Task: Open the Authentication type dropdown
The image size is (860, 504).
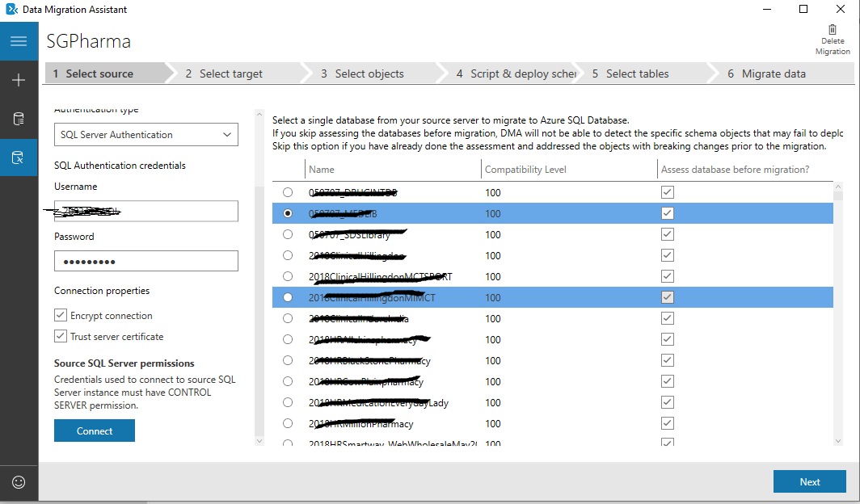Action: click(x=145, y=135)
